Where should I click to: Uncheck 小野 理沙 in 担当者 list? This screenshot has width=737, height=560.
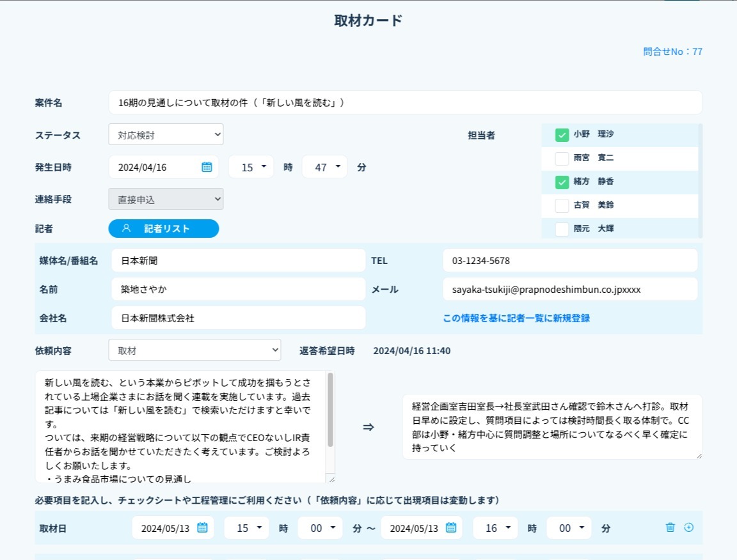[562, 135]
